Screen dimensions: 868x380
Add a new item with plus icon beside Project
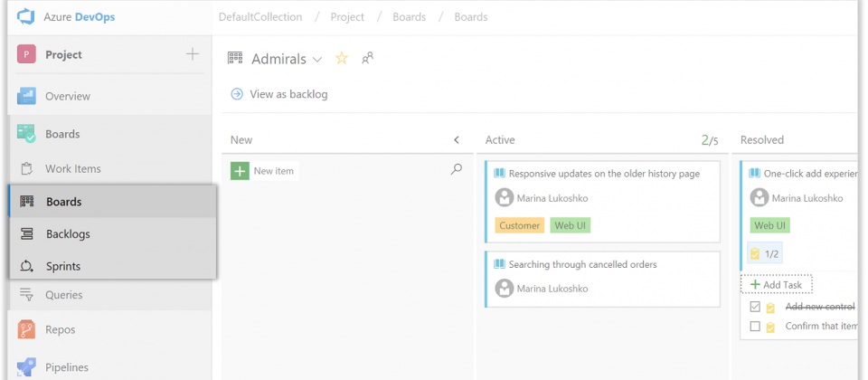coord(192,53)
